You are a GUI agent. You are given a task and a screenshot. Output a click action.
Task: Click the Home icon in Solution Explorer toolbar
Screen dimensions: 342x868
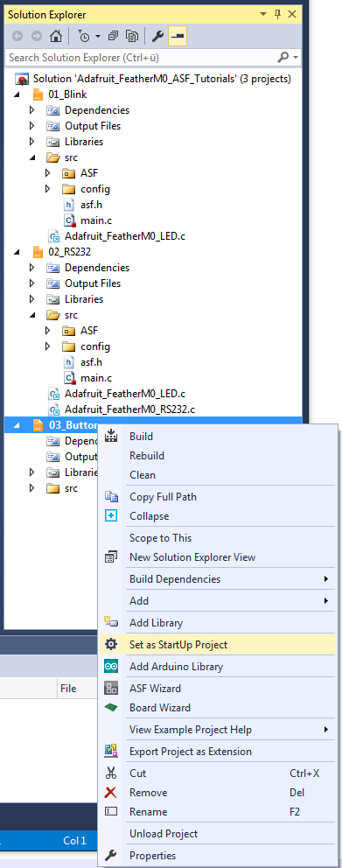coord(55,37)
